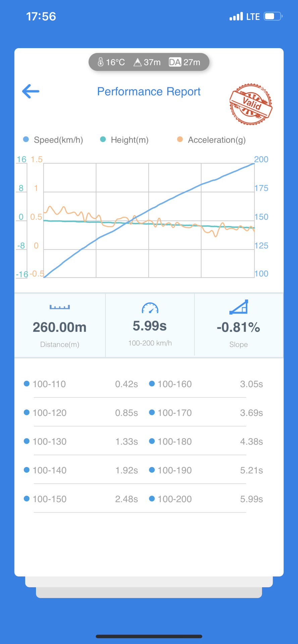The width and height of the screenshot is (298, 644).
Task: Select the 100-200 split time row
Action: pos(206,499)
